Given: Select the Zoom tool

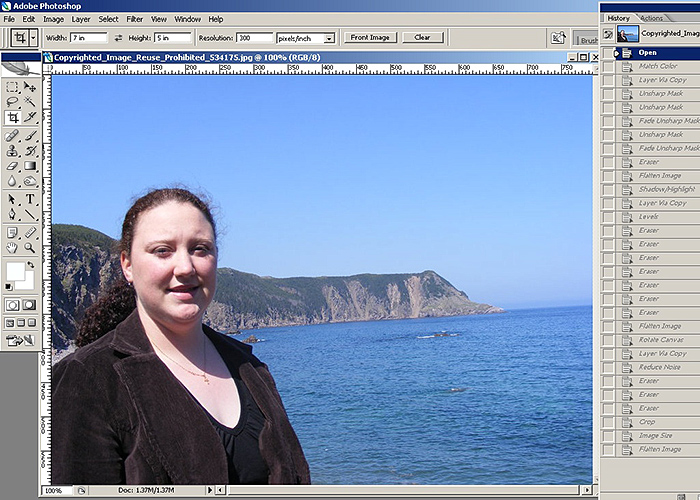Looking at the screenshot, I should pyautogui.click(x=29, y=248).
